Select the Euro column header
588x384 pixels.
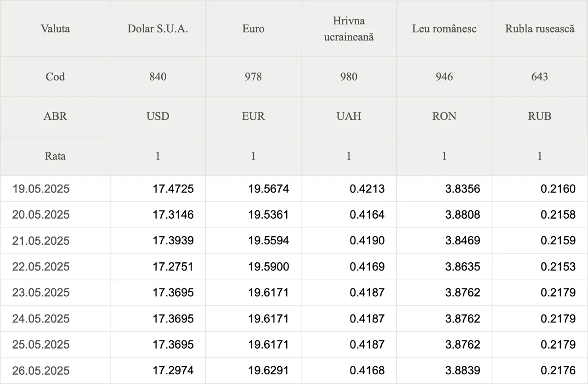(x=253, y=29)
